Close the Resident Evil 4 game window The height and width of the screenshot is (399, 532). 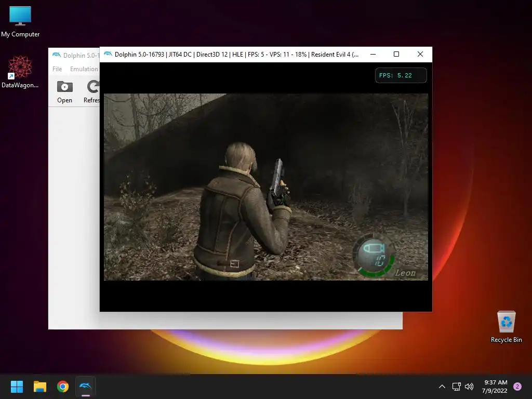(420, 54)
